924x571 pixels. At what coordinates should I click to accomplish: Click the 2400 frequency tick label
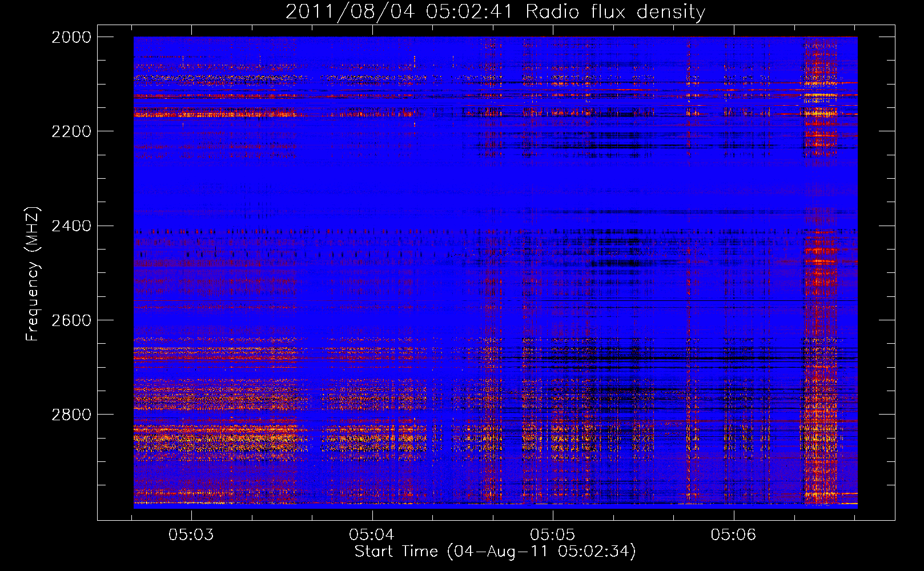[71, 226]
